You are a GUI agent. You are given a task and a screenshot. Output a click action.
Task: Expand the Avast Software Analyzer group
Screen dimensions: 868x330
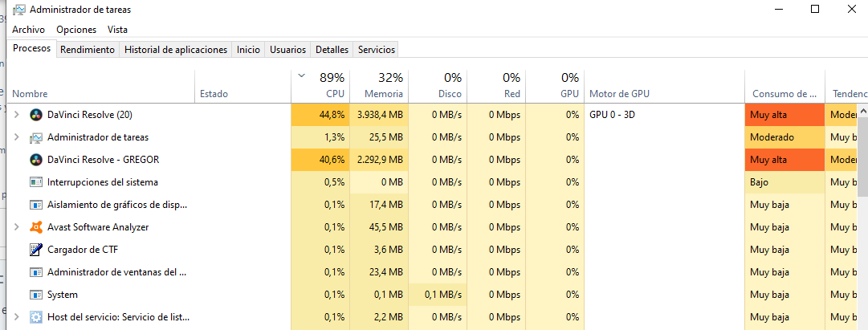[x=16, y=227]
